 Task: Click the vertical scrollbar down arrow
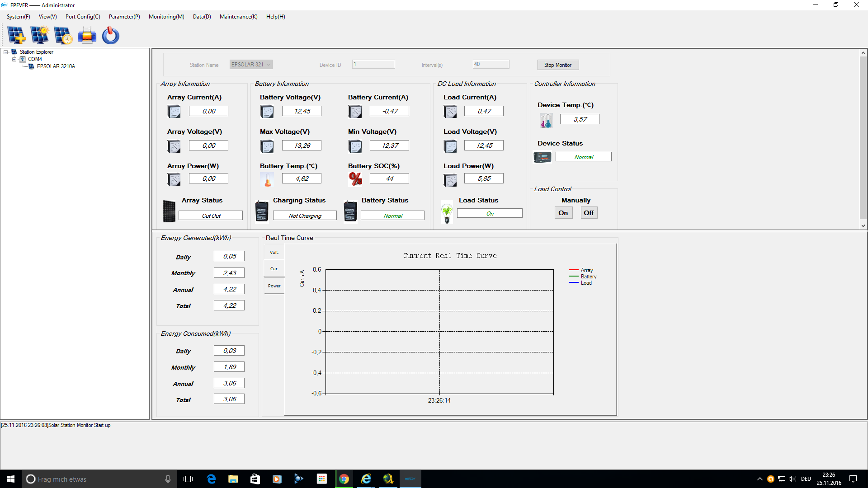pyautogui.click(x=863, y=226)
